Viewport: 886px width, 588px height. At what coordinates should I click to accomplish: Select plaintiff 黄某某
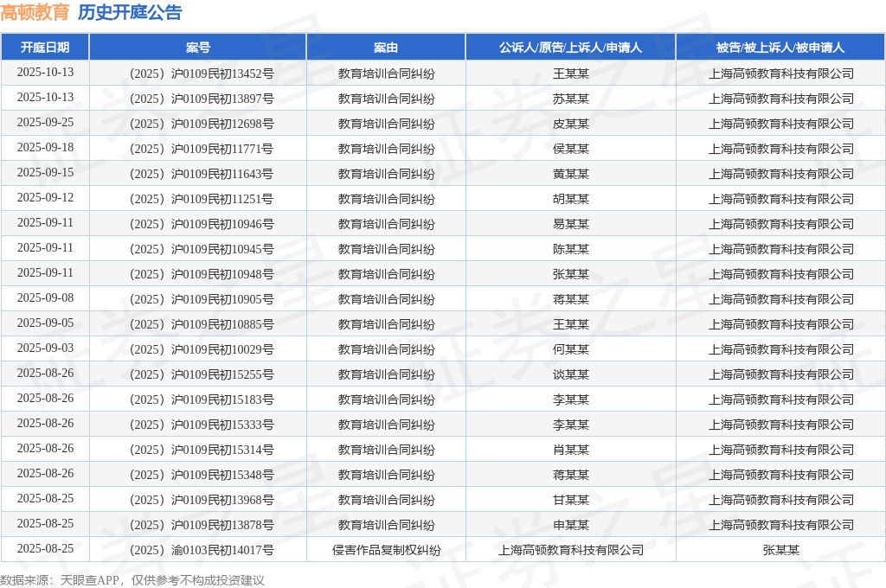tap(571, 174)
